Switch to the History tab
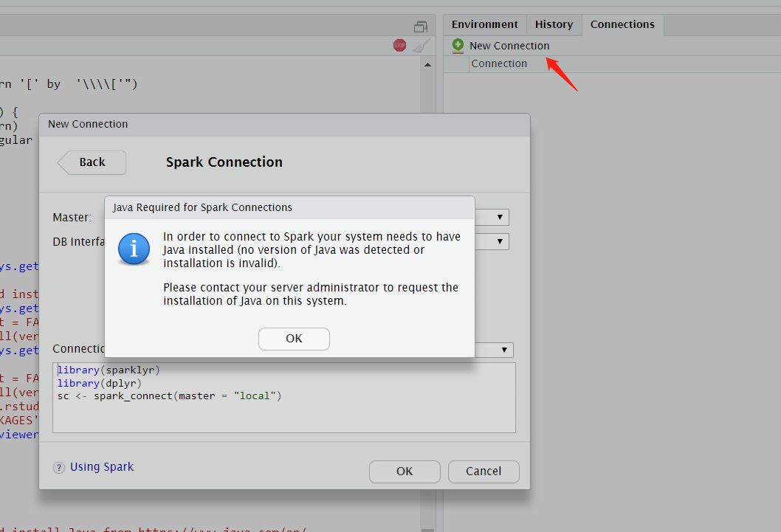Image resolution: width=781 pixels, height=532 pixels. pos(554,24)
